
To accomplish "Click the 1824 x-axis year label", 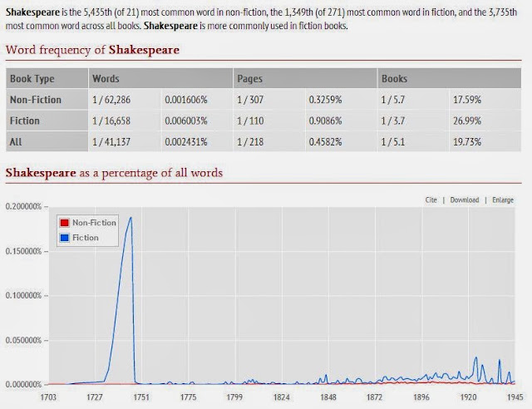I will 282,397.
